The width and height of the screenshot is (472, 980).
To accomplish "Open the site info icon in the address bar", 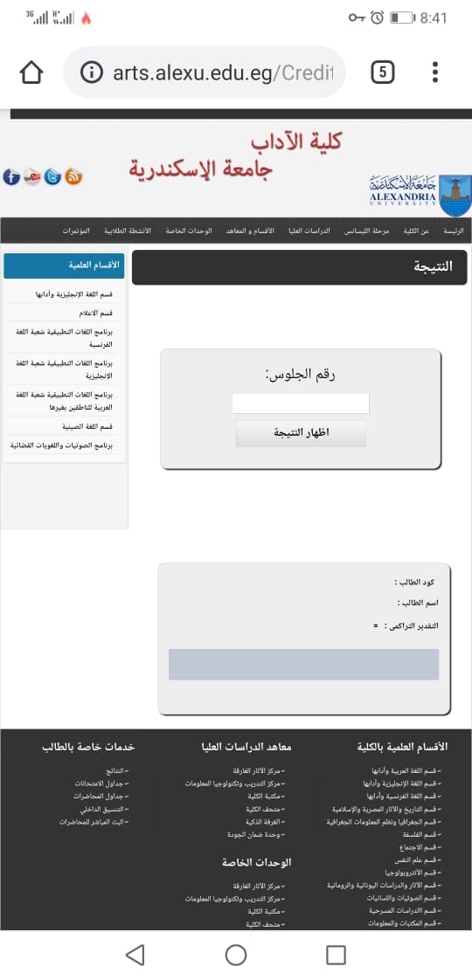I will [91, 73].
